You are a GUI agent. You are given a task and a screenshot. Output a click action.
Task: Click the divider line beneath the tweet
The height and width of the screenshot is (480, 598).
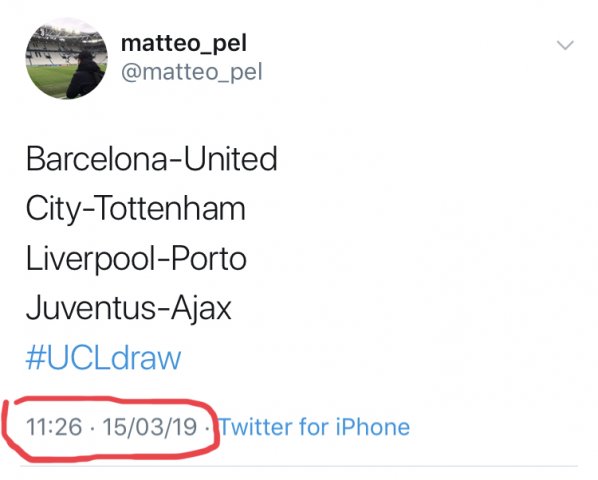299,466
